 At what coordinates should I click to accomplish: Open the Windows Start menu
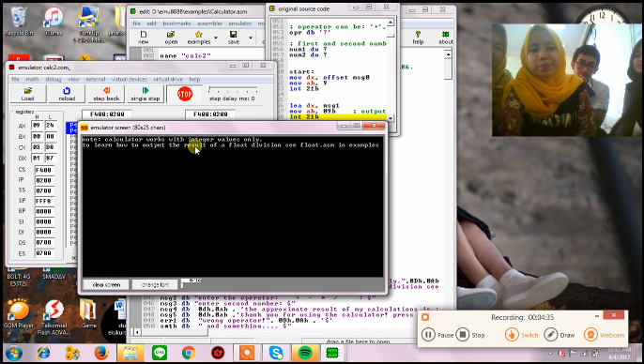point(13,354)
